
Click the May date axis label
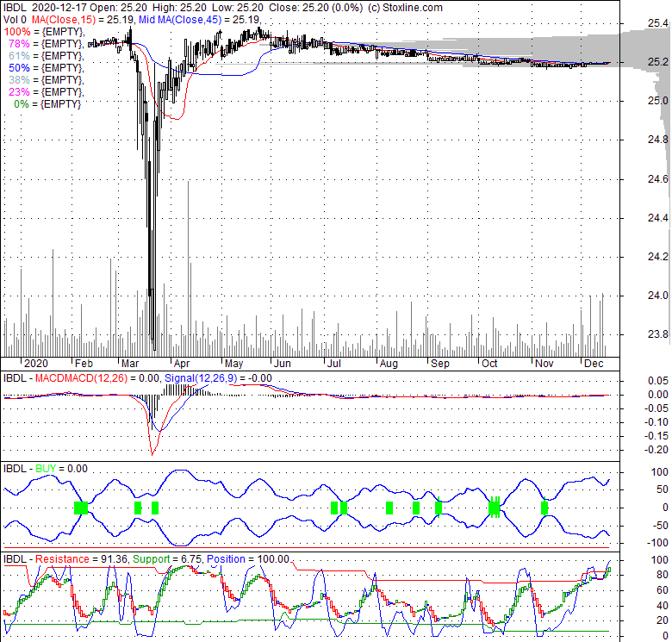coord(234,364)
